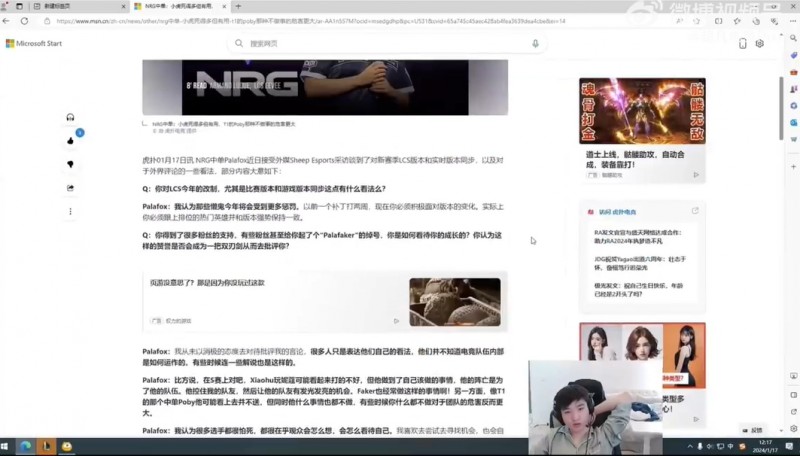Click the web search input field
Viewport: 800px width, 456px height.
388,44
